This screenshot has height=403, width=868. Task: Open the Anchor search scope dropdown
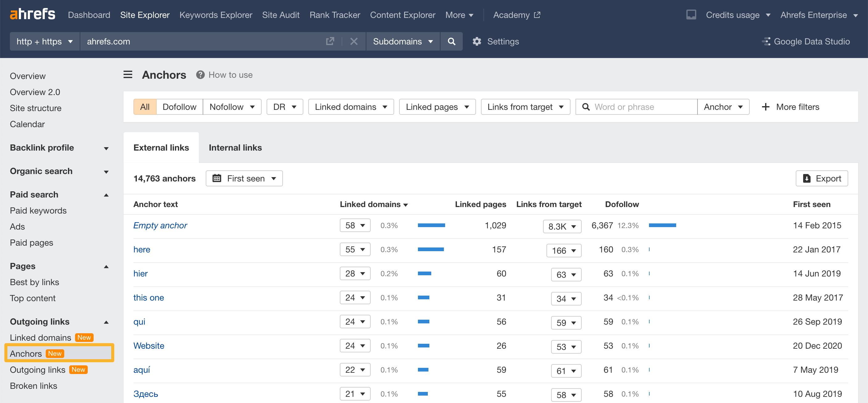pyautogui.click(x=723, y=107)
